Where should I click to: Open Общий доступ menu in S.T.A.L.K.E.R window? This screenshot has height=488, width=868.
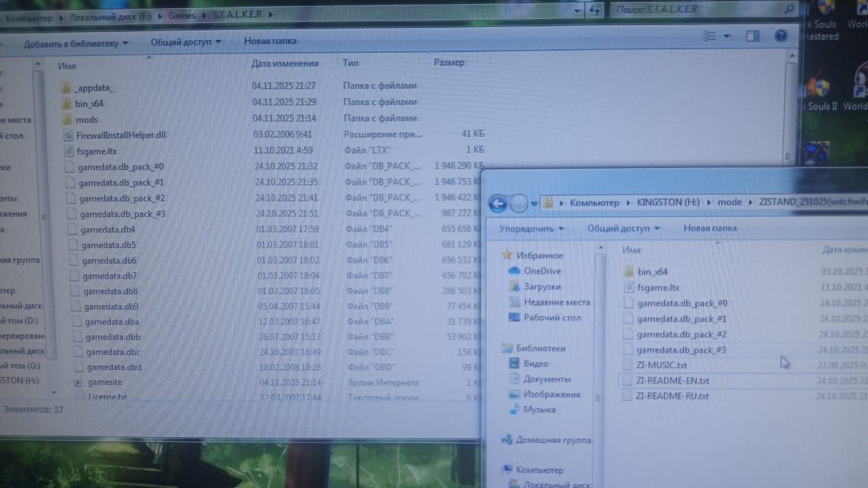point(186,42)
